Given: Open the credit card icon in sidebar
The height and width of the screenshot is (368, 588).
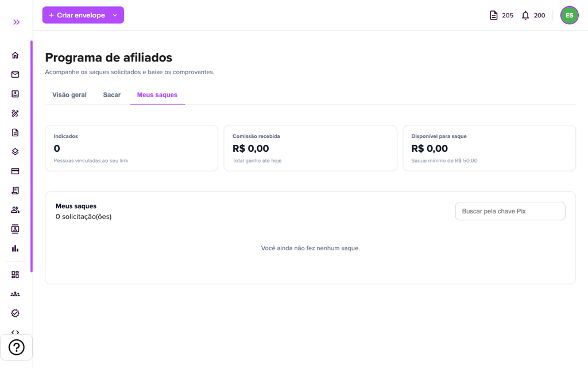Looking at the screenshot, I should (15, 171).
